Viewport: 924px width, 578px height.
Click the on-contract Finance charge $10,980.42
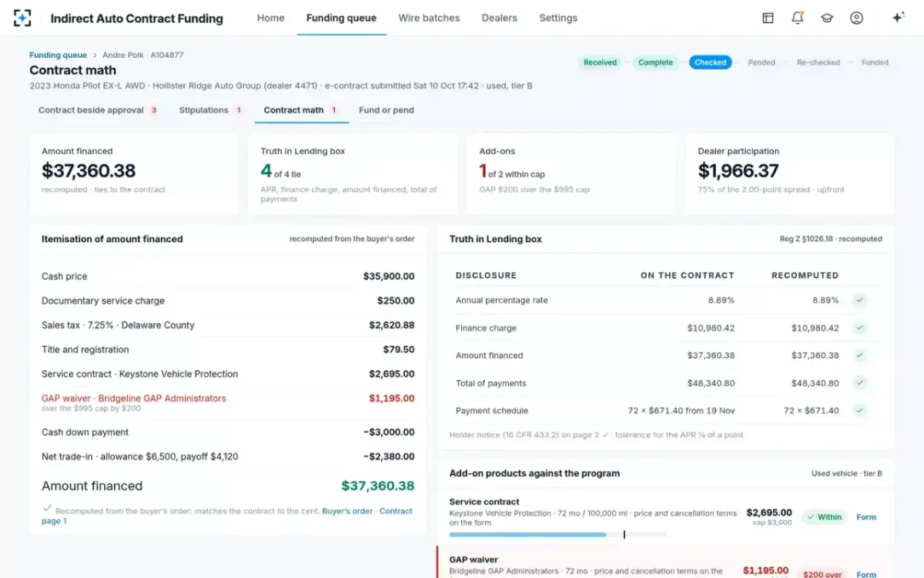click(x=711, y=328)
